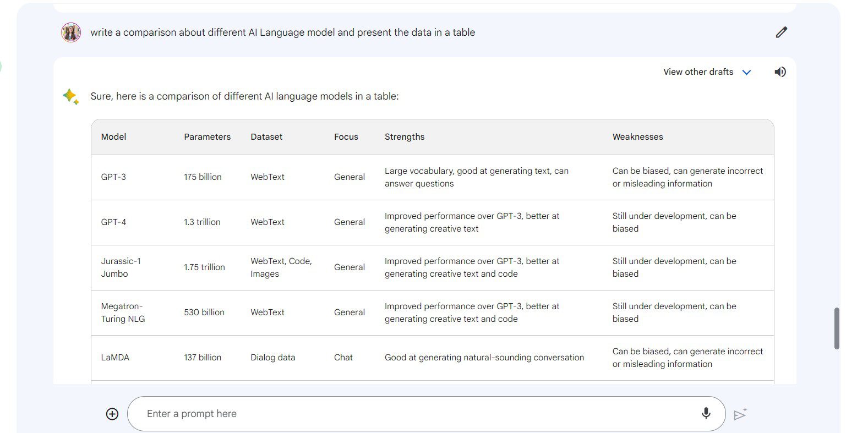Click the Focus column header
Viewport: 868px width, 433px height.
[346, 137]
